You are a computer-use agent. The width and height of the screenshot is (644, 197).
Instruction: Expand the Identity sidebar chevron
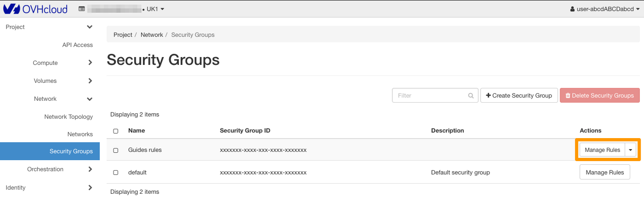(x=90, y=187)
